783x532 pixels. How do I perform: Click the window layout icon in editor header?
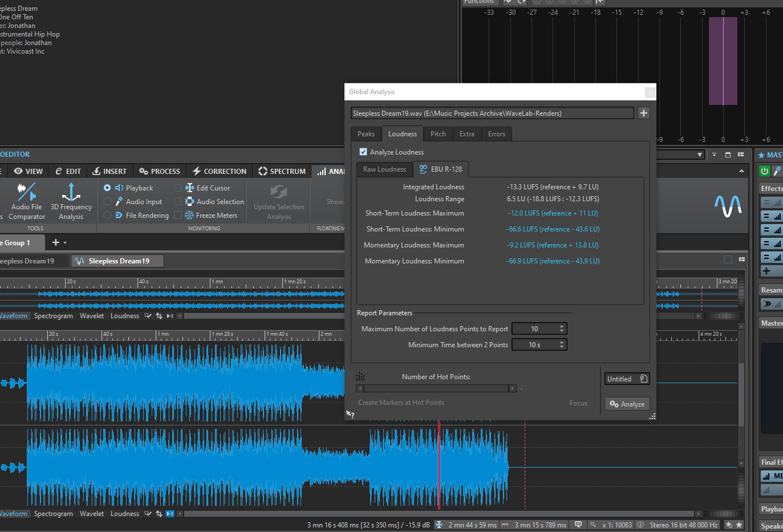click(728, 155)
